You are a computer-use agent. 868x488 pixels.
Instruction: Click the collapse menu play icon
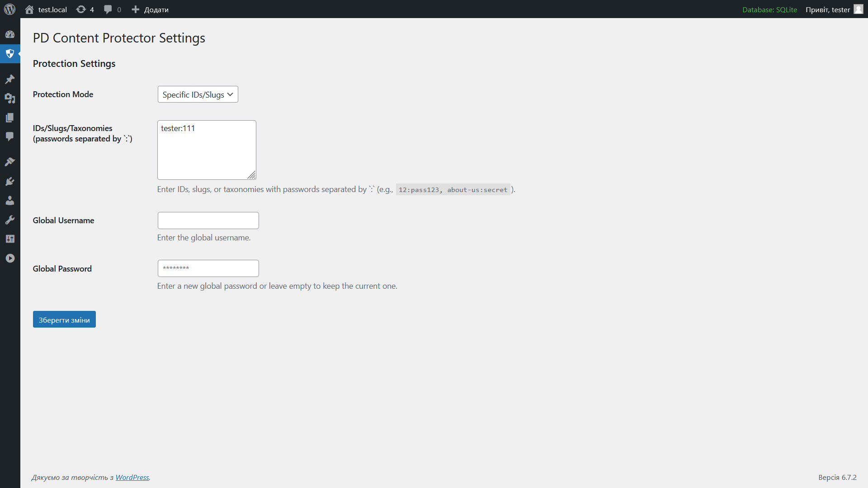pyautogui.click(x=10, y=258)
